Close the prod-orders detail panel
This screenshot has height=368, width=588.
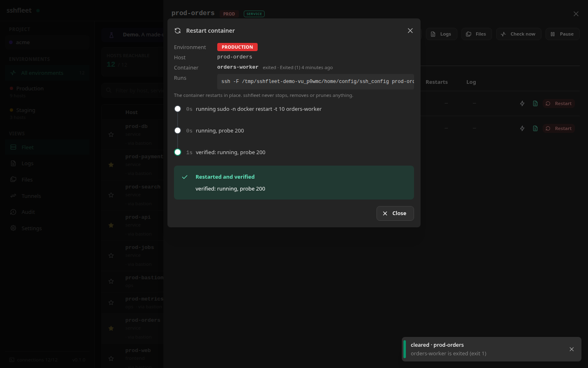pyautogui.click(x=576, y=14)
